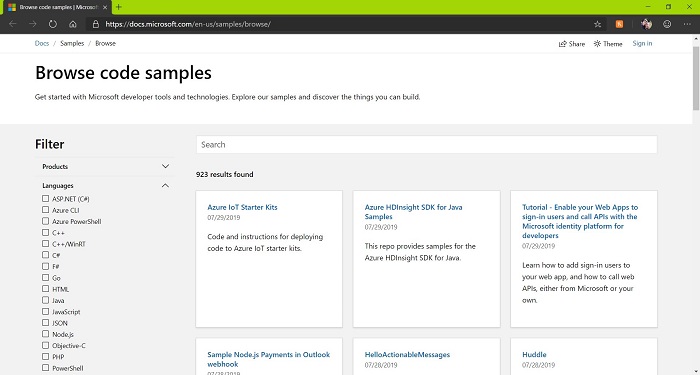
Task: Open the user profile avatar
Action: 646,24
